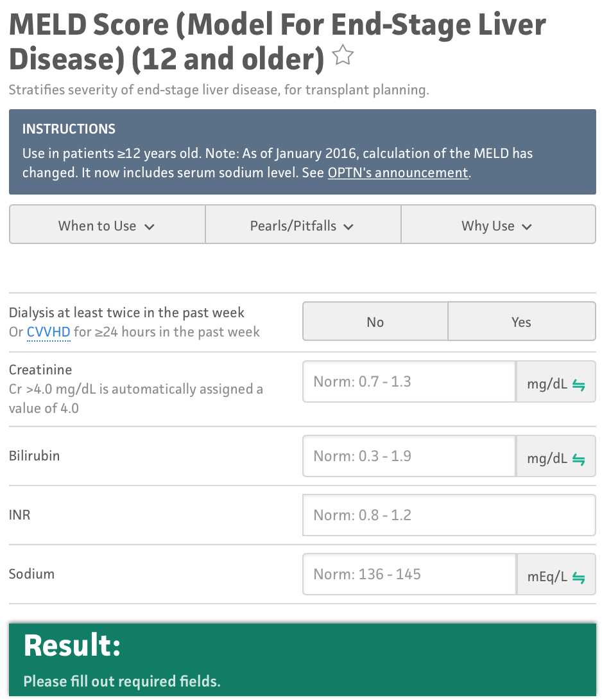Expand the Why Use section
This screenshot has height=700, width=602.
pos(497,225)
